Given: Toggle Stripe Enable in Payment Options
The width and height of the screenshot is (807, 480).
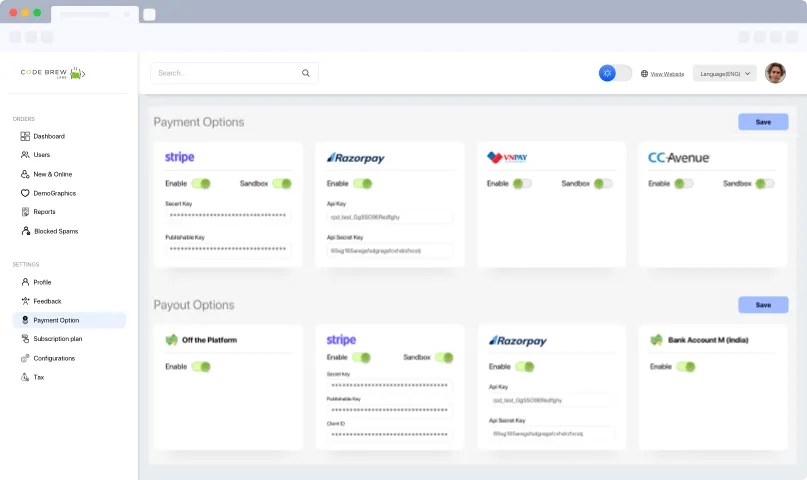Looking at the screenshot, I should coord(201,184).
